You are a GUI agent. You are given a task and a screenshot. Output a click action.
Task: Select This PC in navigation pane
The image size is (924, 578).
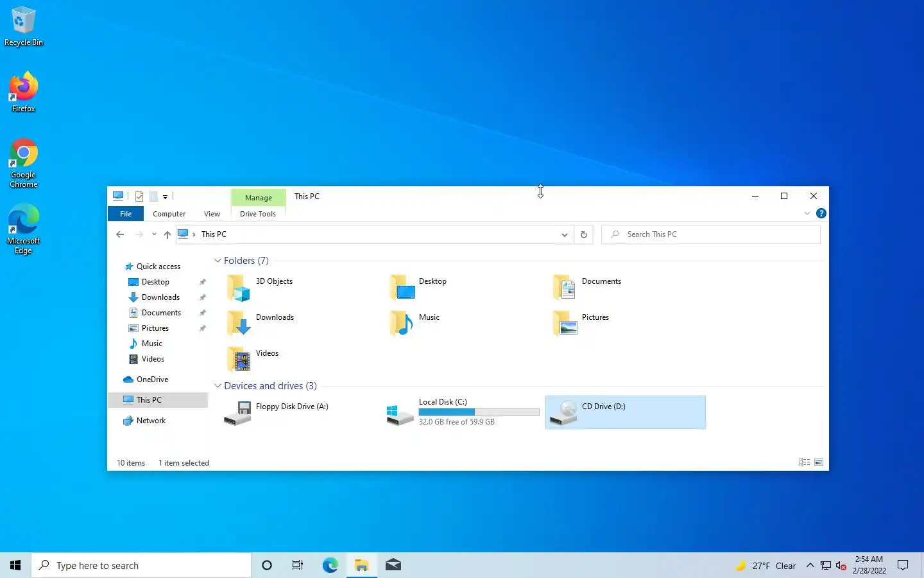pyautogui.click(x=158, y=400)
